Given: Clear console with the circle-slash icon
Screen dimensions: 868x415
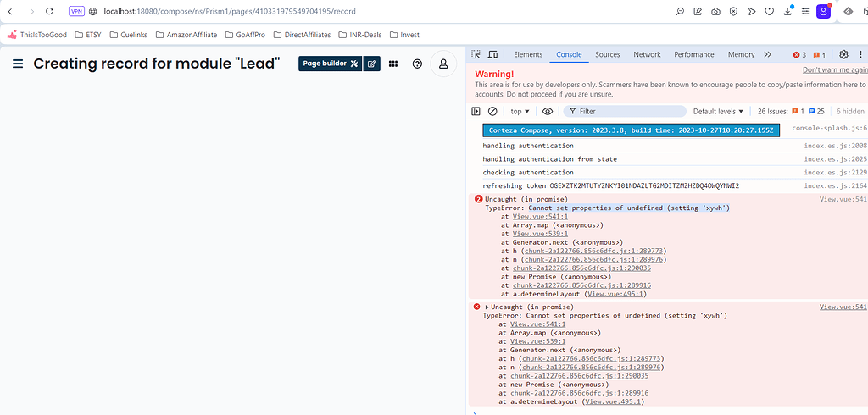Looking at the screenshot, I should [492, 111].
